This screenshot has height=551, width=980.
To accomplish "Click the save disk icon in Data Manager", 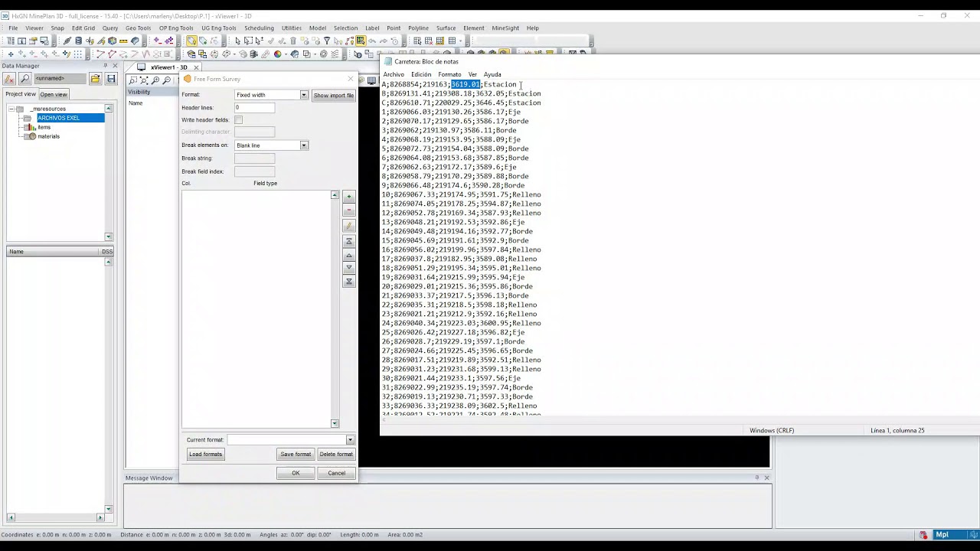I will [111, 79].
